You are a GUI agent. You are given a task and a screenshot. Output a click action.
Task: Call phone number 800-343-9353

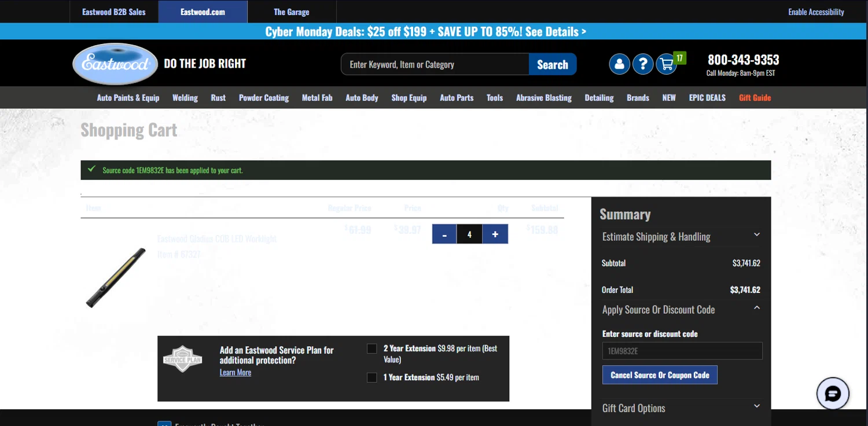tap(744, 60)
